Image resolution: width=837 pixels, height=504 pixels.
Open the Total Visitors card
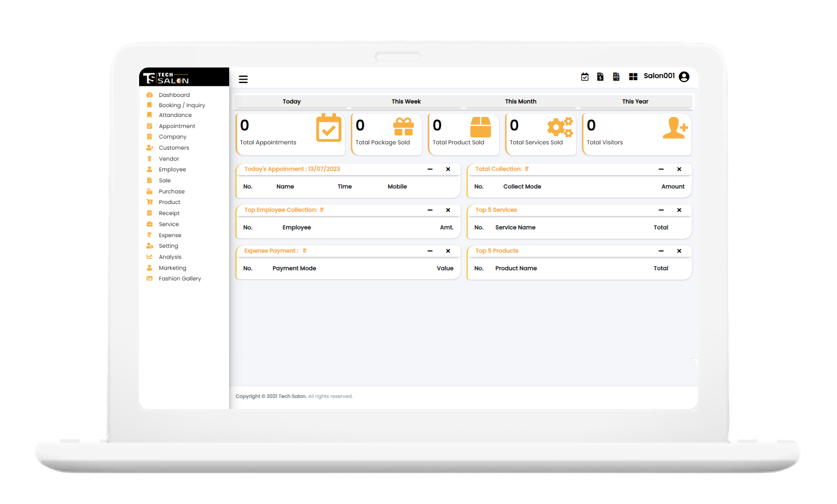637,134
